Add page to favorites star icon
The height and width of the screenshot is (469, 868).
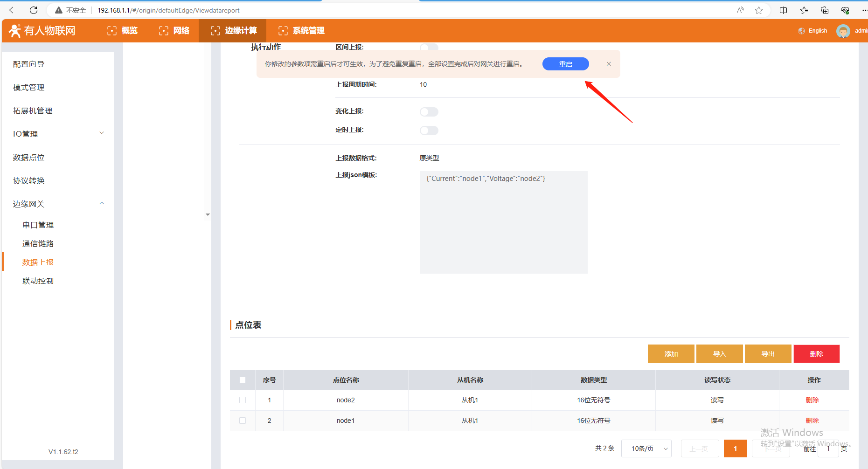[759, 10]
